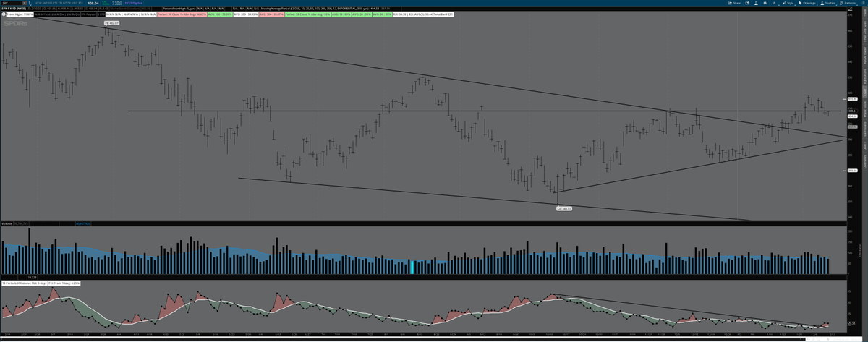Click the TotalBars 251 label

pyautogui.click(x=445, y=14)
